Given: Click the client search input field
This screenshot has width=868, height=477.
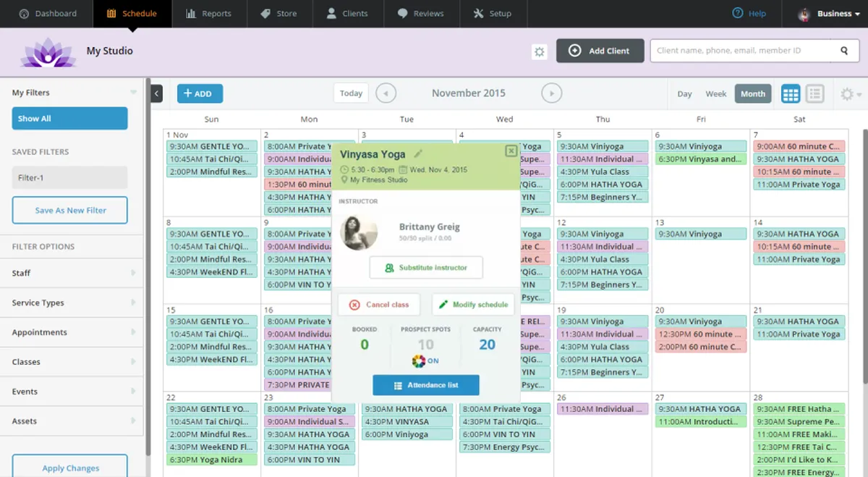Looking at the screenshot, I should (745, 51).
